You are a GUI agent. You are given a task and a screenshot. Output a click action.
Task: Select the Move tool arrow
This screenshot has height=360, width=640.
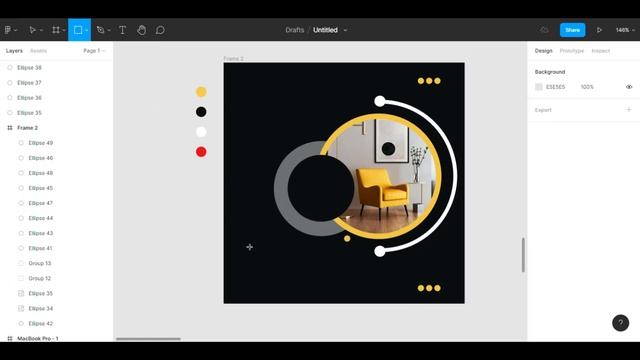pos(32,30)
